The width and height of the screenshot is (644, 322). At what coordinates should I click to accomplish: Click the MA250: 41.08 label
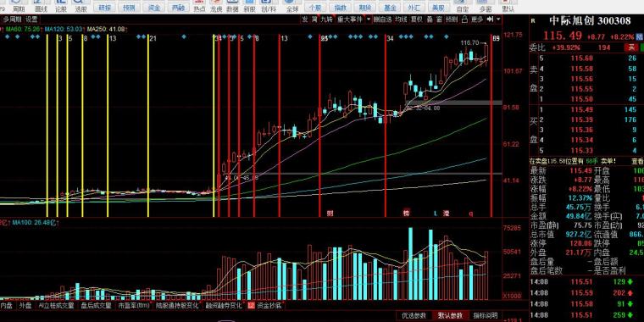coord(106,29)
